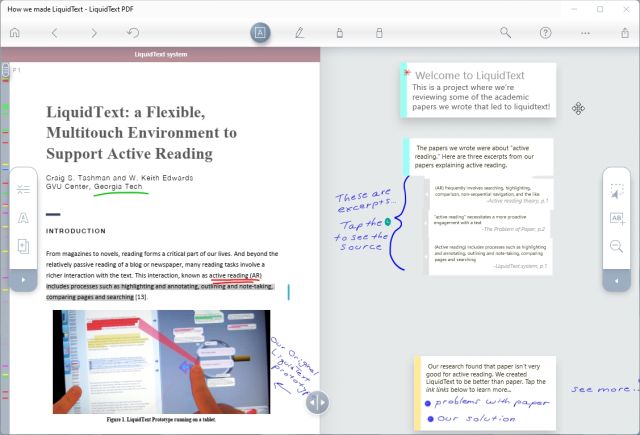Viewport: 640px width, 435px height.
Task: Click the 'see more' handwritten note
Action: [603, 389]
